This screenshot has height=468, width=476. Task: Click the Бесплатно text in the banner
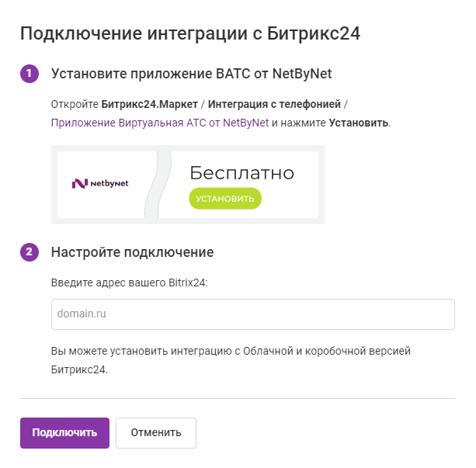pyautogui.click(x=241, y=173)
